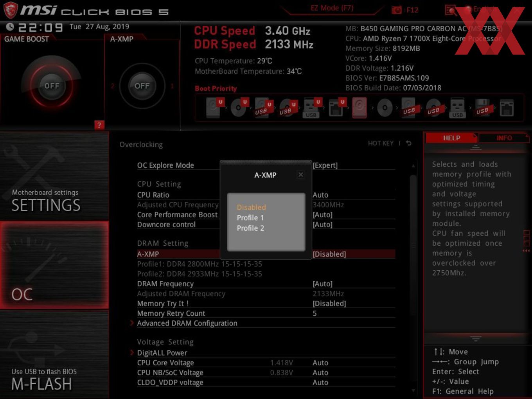Open the A-XMP [Disabled] setting value
The image size is (532, 399).
(x=329, y=254)
